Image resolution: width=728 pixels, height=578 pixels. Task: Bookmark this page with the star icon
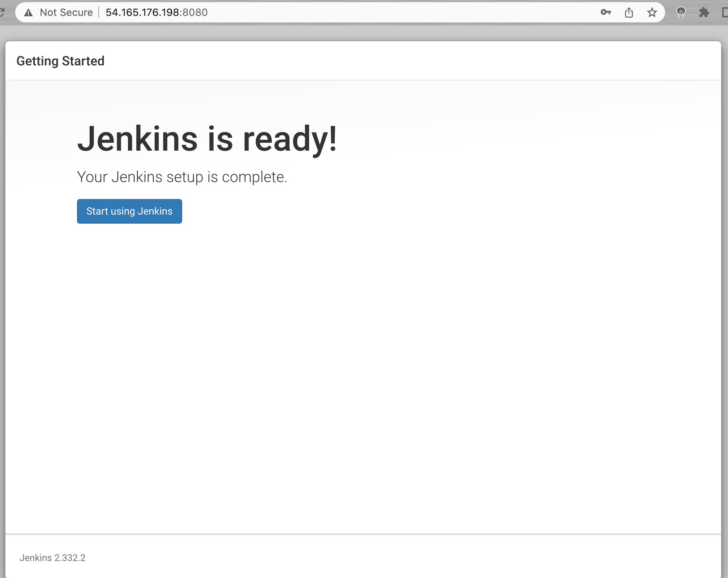(x=652, y=13)
